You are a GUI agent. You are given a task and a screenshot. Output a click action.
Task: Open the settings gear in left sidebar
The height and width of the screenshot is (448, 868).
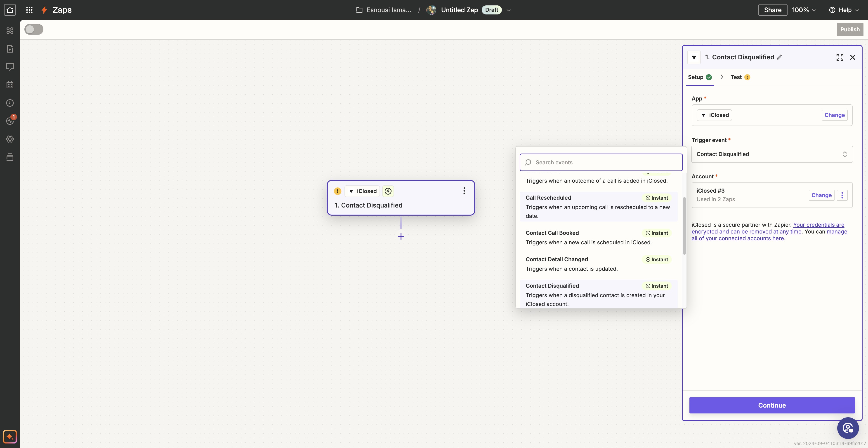tap(10, 139)
